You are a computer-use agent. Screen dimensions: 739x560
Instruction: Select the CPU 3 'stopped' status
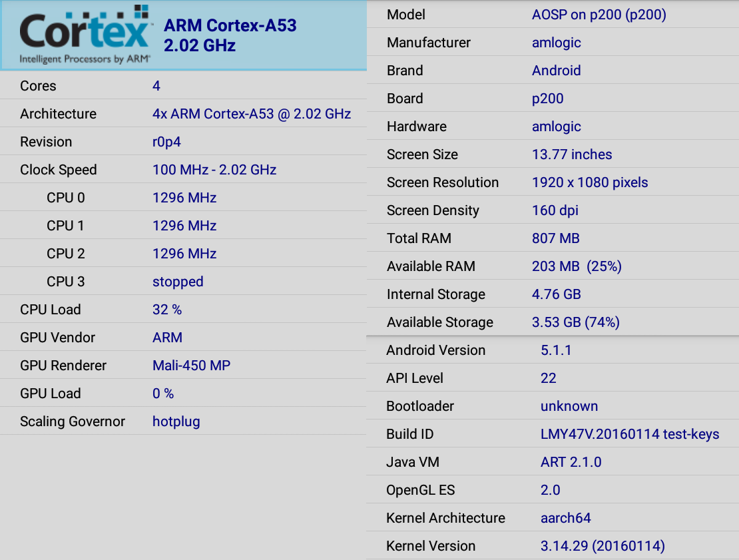pos(178,282)
